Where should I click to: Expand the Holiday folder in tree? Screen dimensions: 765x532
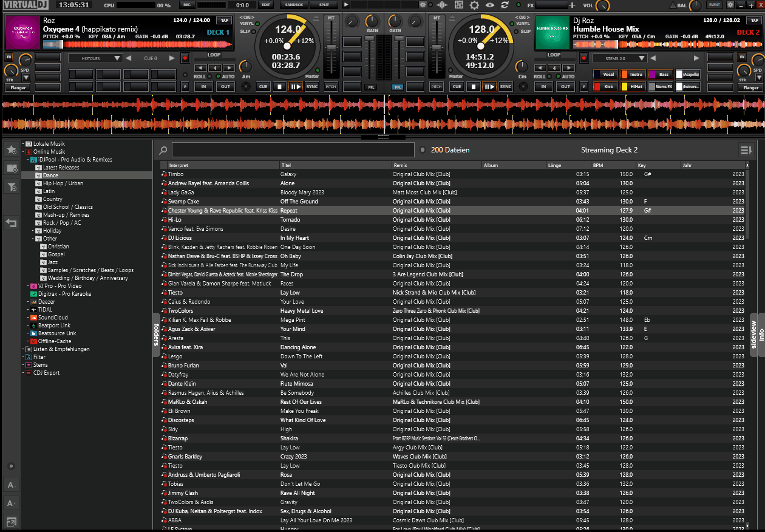pyautogui.click(x=33, y=231)
